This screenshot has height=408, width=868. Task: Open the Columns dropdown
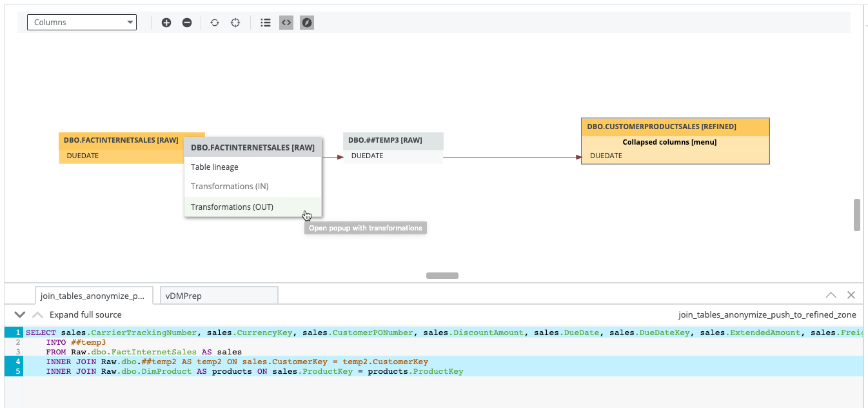coord(82,23)
